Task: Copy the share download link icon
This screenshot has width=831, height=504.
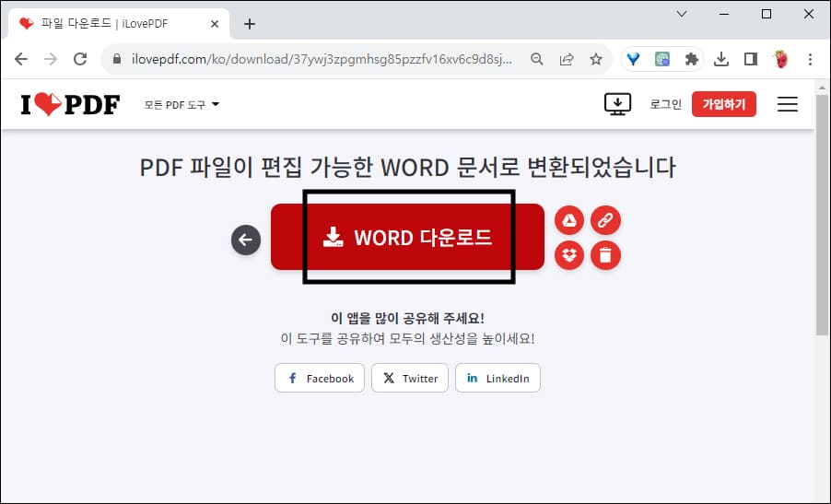Action: point(606,220)
